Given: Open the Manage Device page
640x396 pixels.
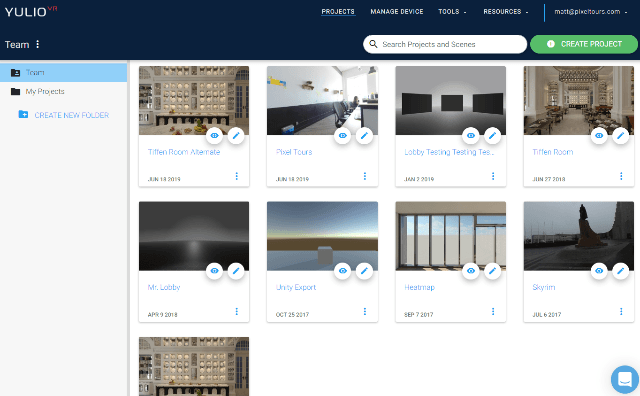Looking at the screenshot, I should (397, 11).
